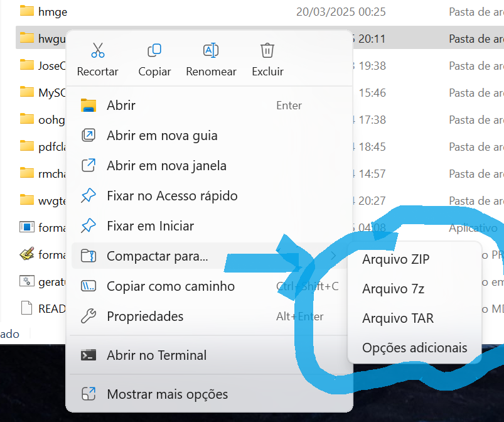Choose Copiar como caminho
The height and width of the screenshot is (422, 504).
[209, 286]
